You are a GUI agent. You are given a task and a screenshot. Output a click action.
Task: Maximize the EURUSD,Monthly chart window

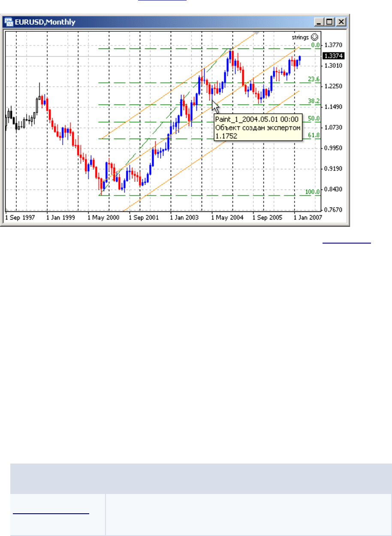[x=329, y=22]
